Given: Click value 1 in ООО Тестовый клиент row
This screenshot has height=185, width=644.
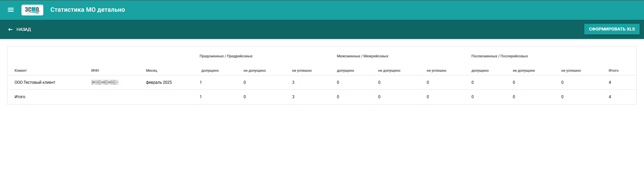Looking at the screenshot, I should tap(201, 82).
